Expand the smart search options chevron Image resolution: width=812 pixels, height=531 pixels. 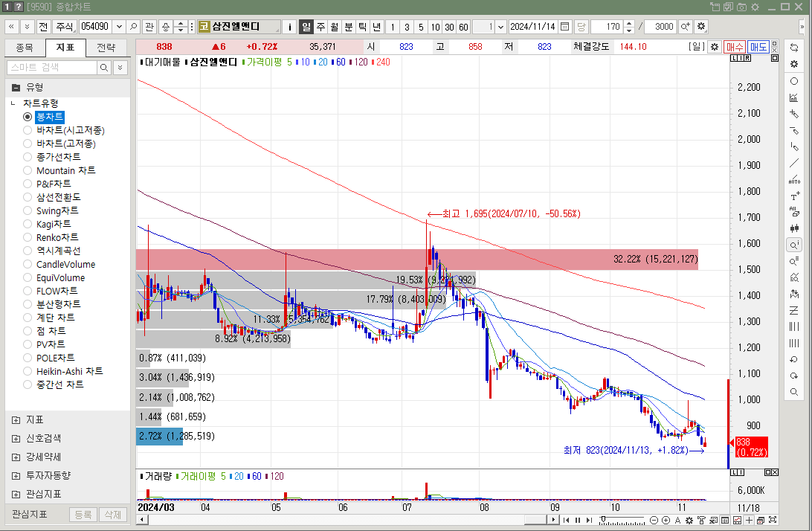coord(120,68)
